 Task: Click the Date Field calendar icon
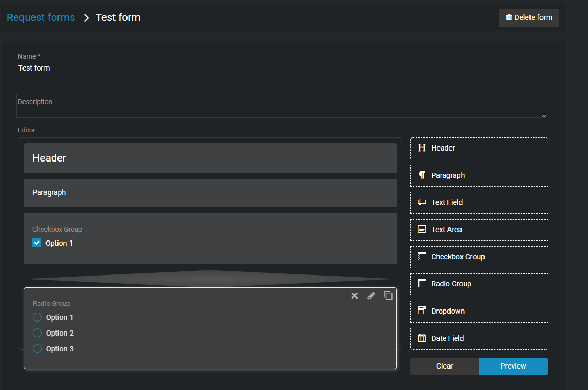click(x=422, y=338)
